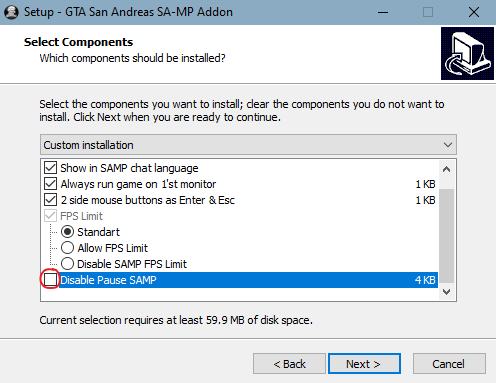Click the scroll up arrow of component list
Screen dimensions: 496x383
point(446,169)
